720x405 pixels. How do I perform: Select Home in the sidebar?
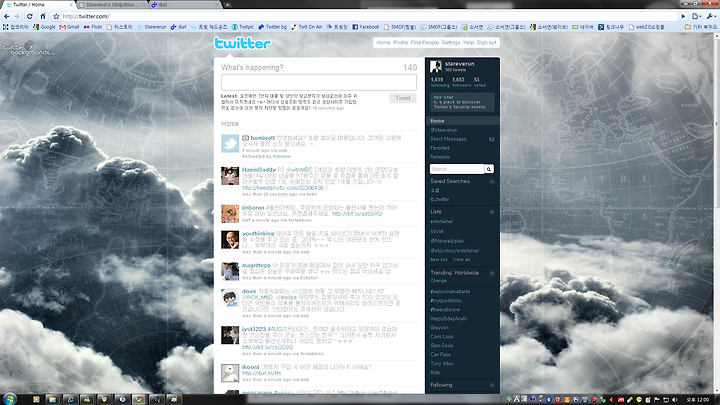462,121
